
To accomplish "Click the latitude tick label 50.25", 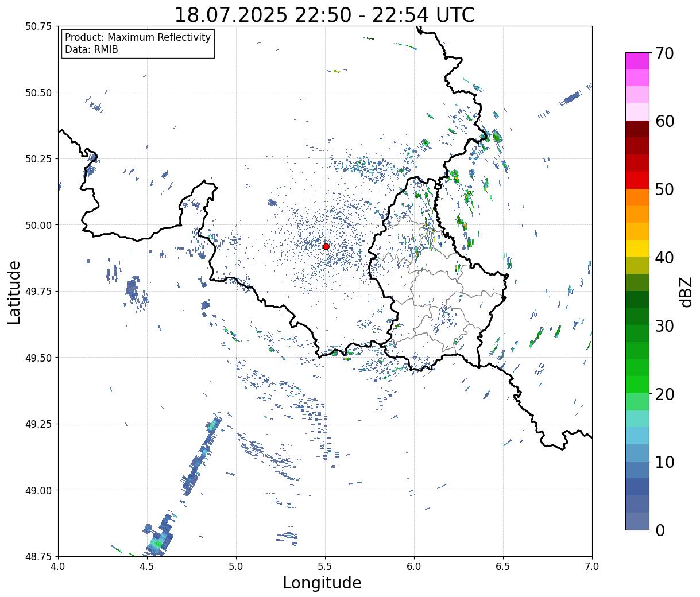I will pyautogui.click(x=38, y=159).
